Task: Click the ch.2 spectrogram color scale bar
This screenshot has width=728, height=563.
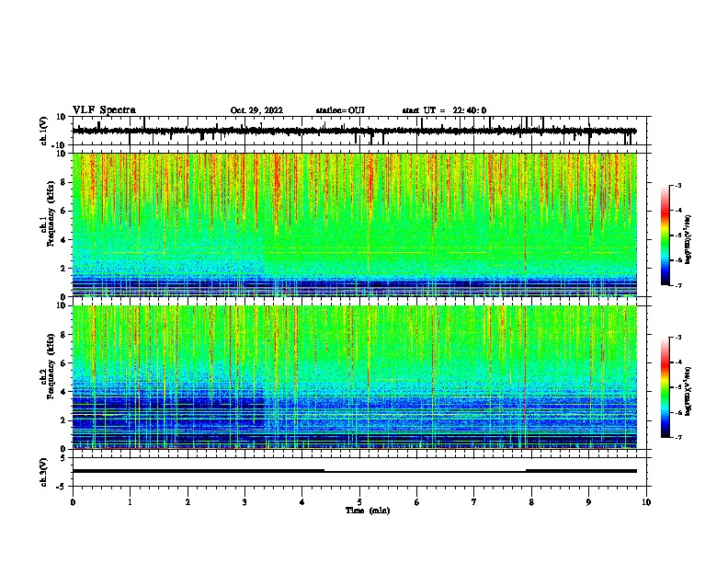Action: click(665, 387)
